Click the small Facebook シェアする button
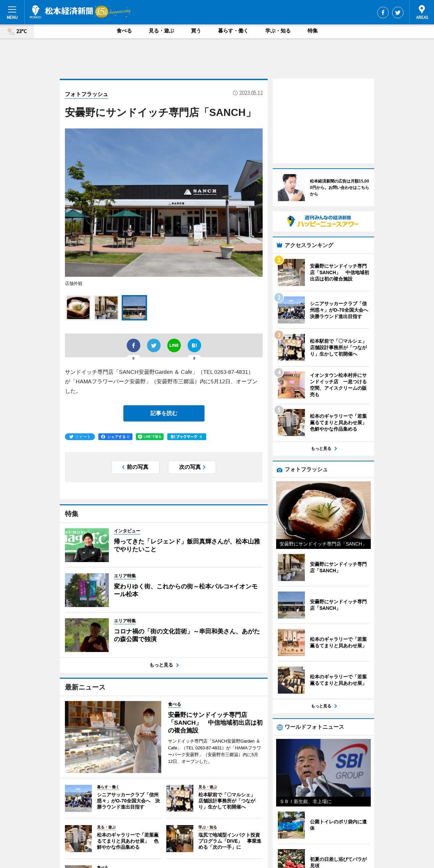434x868 pixels. tap(115, 437)
